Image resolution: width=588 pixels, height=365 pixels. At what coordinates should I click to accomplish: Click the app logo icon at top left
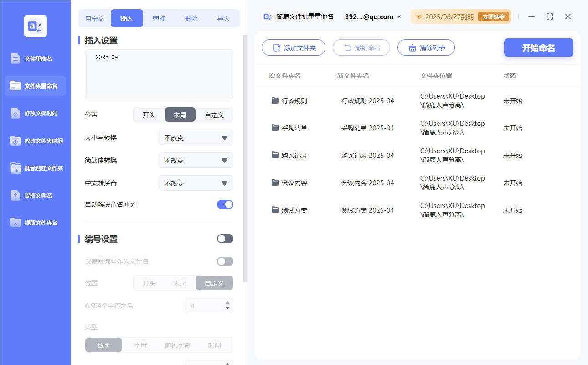(x=35, y=25)
